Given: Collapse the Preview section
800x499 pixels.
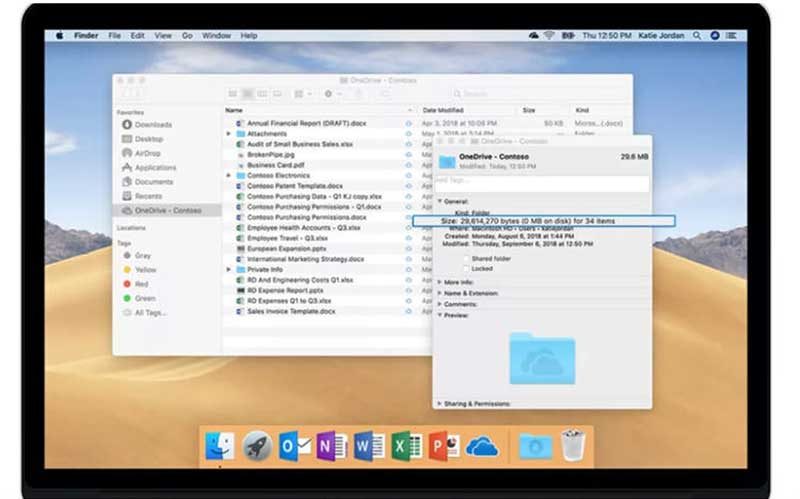Looking at the screenshot, I should point(440,315).
